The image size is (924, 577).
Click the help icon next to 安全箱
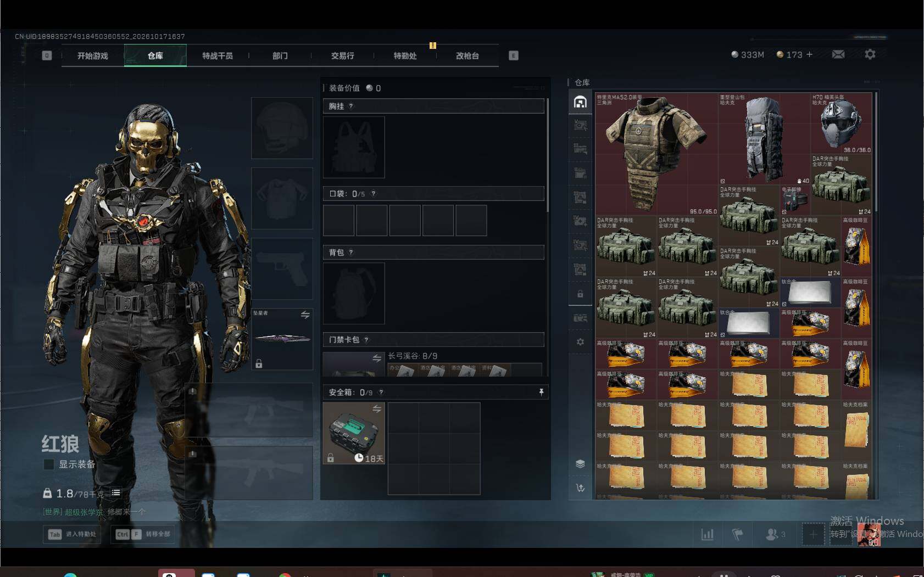point(381,392)
